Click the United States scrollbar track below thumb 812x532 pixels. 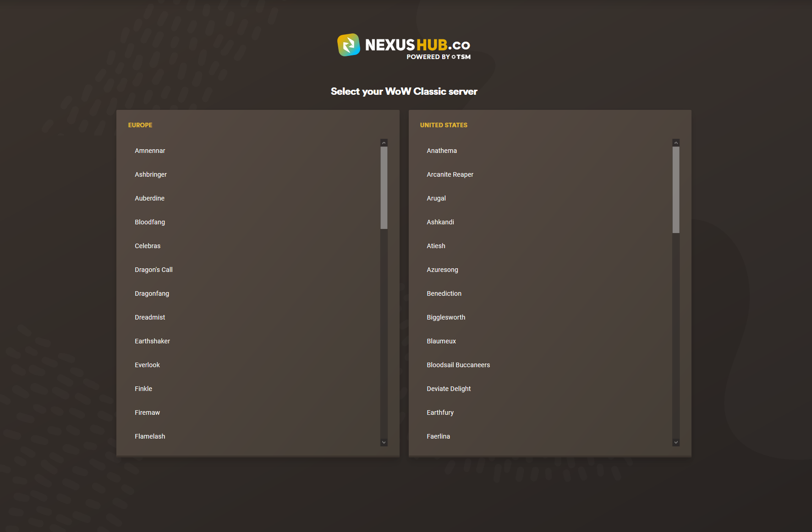[676, 336]
